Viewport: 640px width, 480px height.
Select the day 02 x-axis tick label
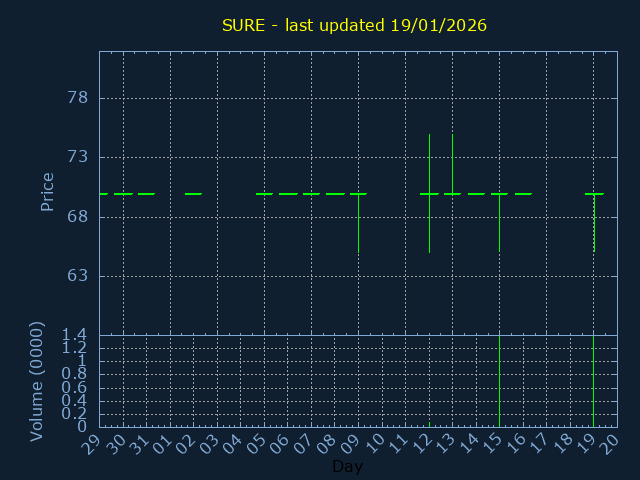click(x=187, y=446)
